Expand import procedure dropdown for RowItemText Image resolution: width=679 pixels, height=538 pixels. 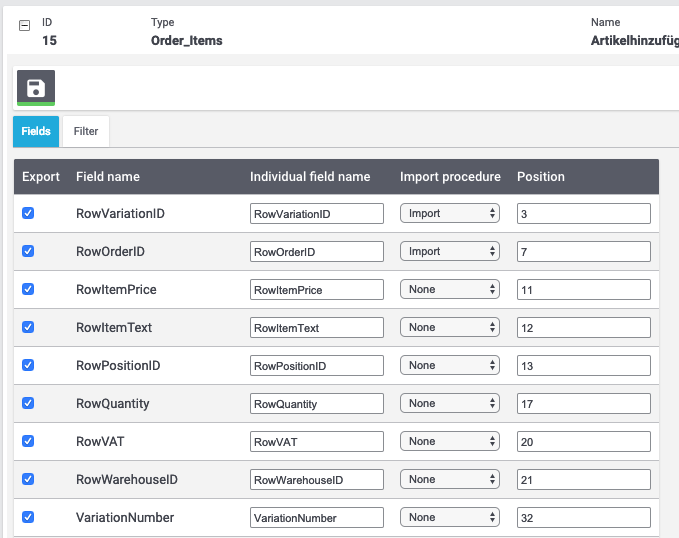tap(449, 327)
